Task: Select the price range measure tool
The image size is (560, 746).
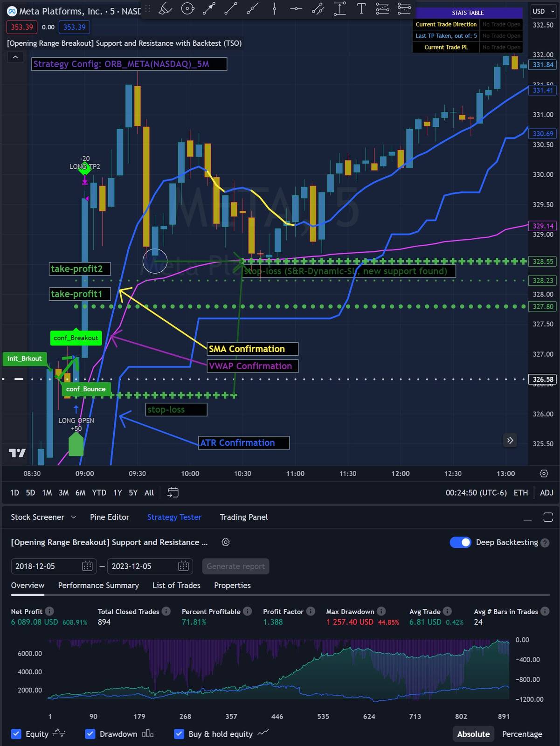Action: tap(340, 8)
